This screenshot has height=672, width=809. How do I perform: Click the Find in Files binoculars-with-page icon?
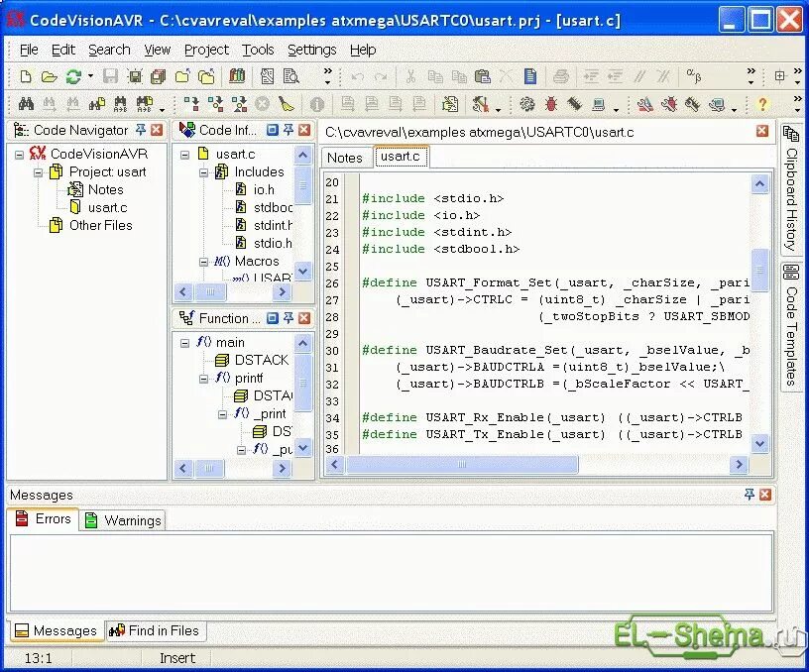pos(97,104)
